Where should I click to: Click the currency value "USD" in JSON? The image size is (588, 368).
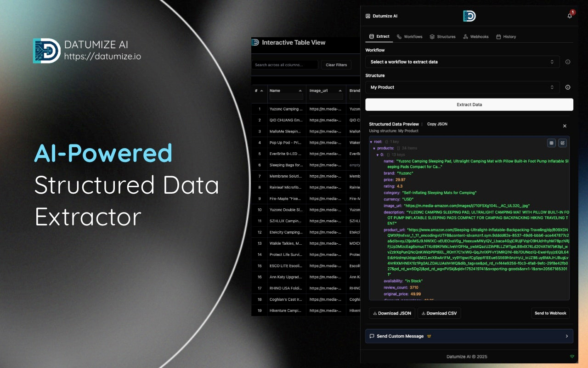pos(409,199)
